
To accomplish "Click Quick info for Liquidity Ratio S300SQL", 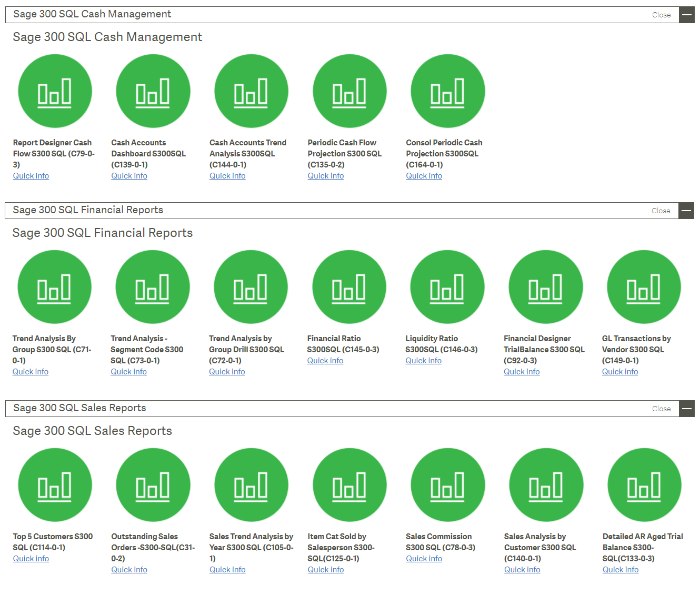I will (424, 361).
